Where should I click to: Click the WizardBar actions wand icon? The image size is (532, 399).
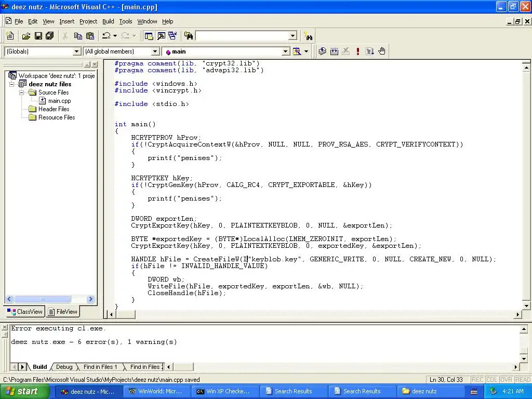click(x=297, y=51)
